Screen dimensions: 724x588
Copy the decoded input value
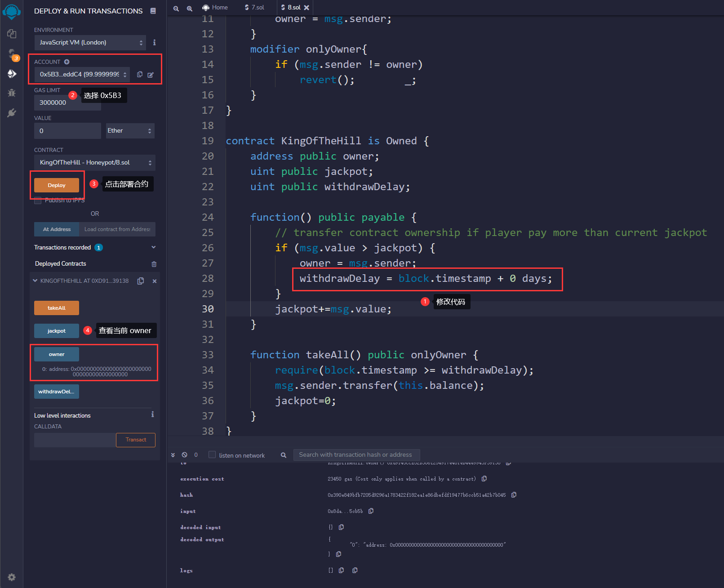[x=341, y=527]
